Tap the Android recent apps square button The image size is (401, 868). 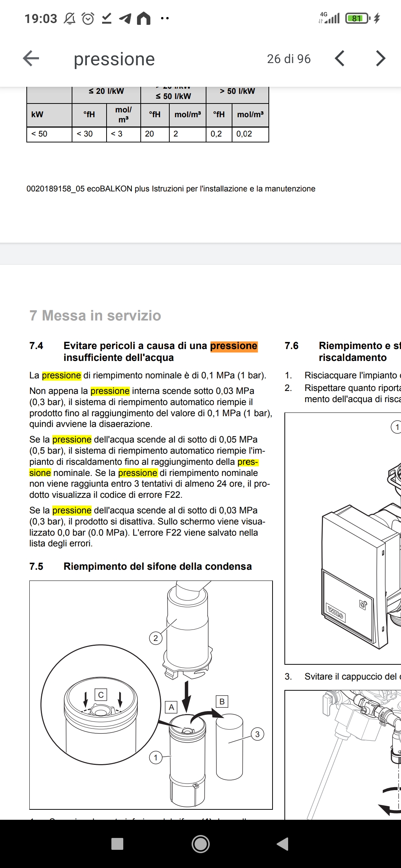pos(117,844)
